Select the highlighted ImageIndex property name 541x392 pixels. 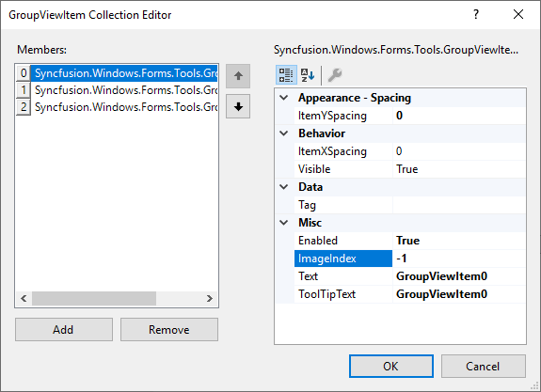tap(343, 259)
